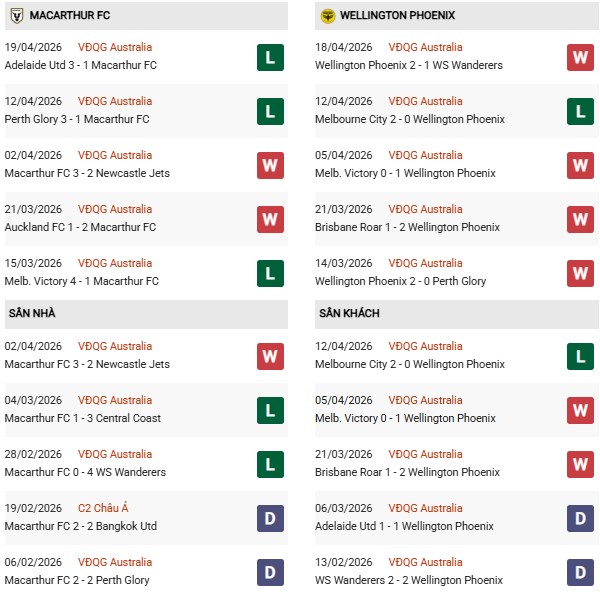Select the SÂN NHÀ section header
600x596 pixels.
tap(32, 314)
